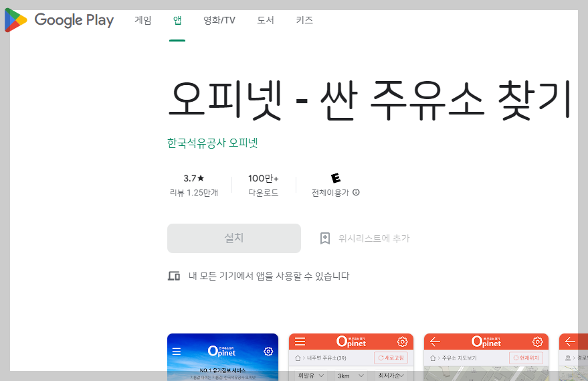This screenshot has height=381, width=588.
Task: Click the E content rating icon
Action: (x=336, y=177)
